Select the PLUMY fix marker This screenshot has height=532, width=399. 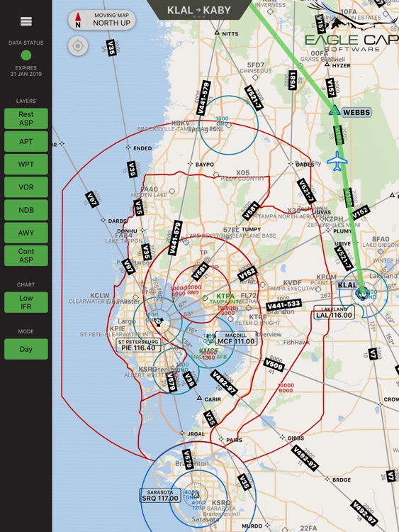328,230
